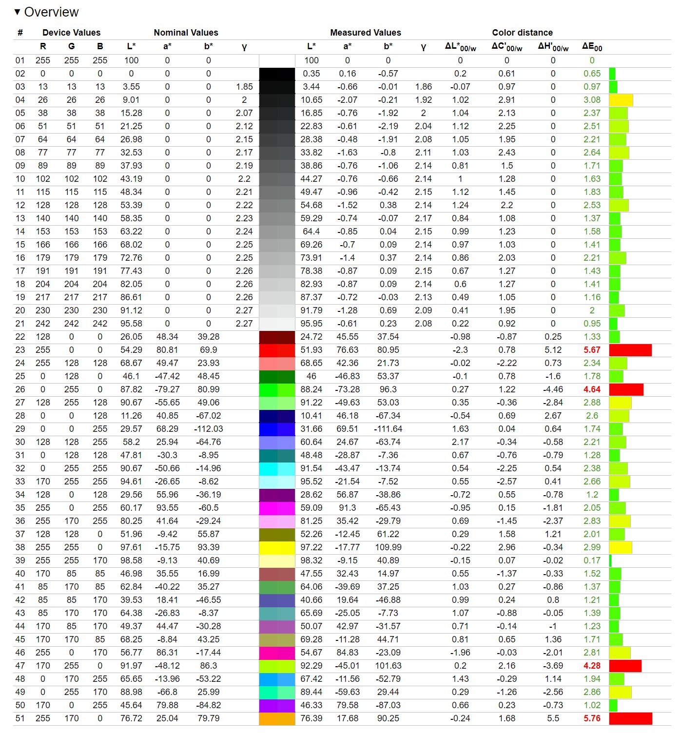
Task: Click the yellow swatch in row 38
Action: tap(277, 547)
